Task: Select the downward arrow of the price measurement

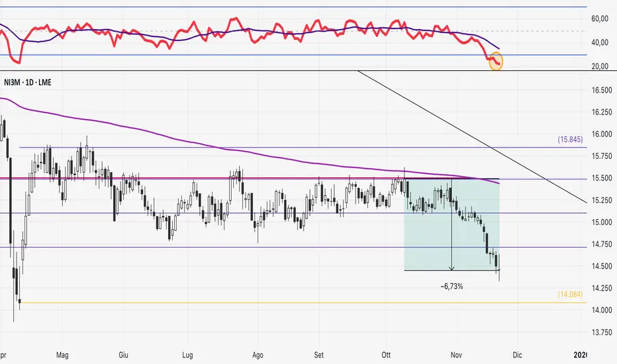Action: [x=451, y=225]
